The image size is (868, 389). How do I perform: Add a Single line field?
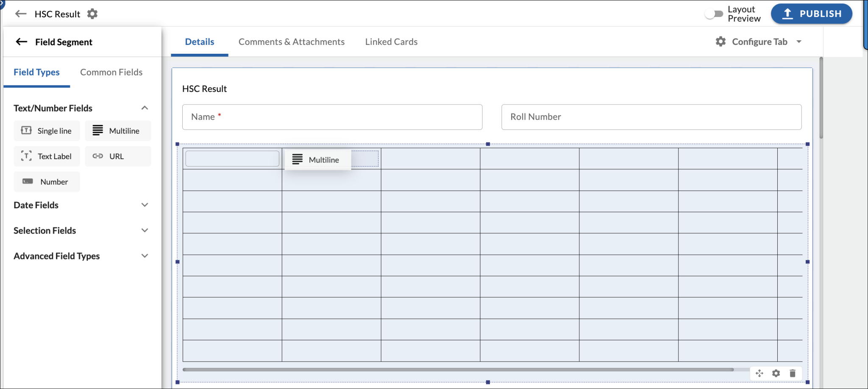coord(47,131)
